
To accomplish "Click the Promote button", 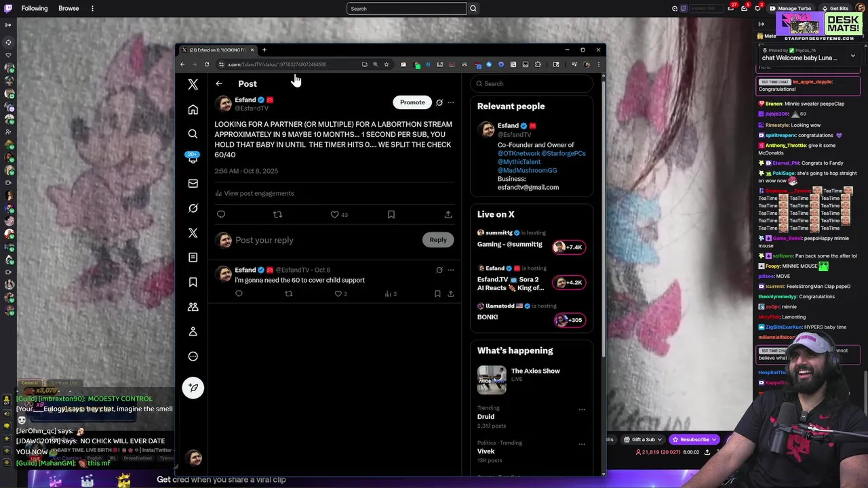I will [x=412, y=102].
